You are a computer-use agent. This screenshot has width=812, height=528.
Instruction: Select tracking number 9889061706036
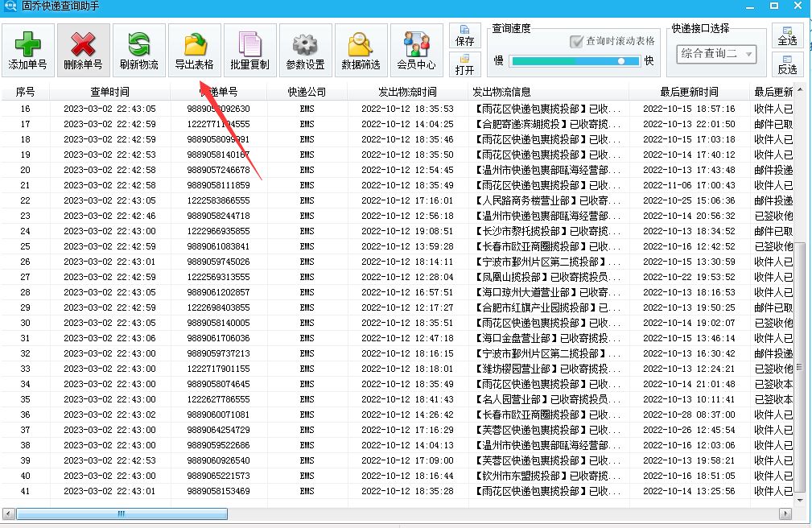coord(218,338)
